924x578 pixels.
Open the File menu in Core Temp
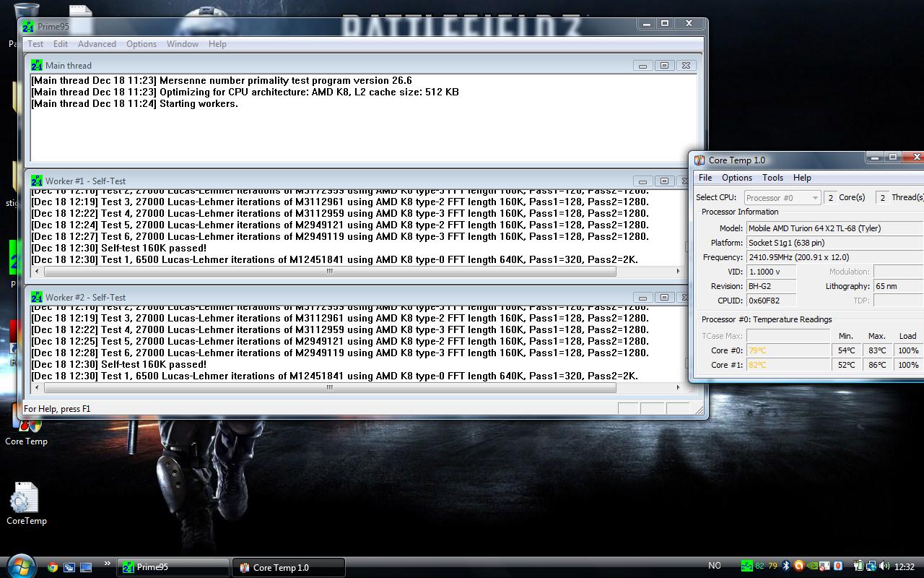pyautogui.click(x=705, y=178)
